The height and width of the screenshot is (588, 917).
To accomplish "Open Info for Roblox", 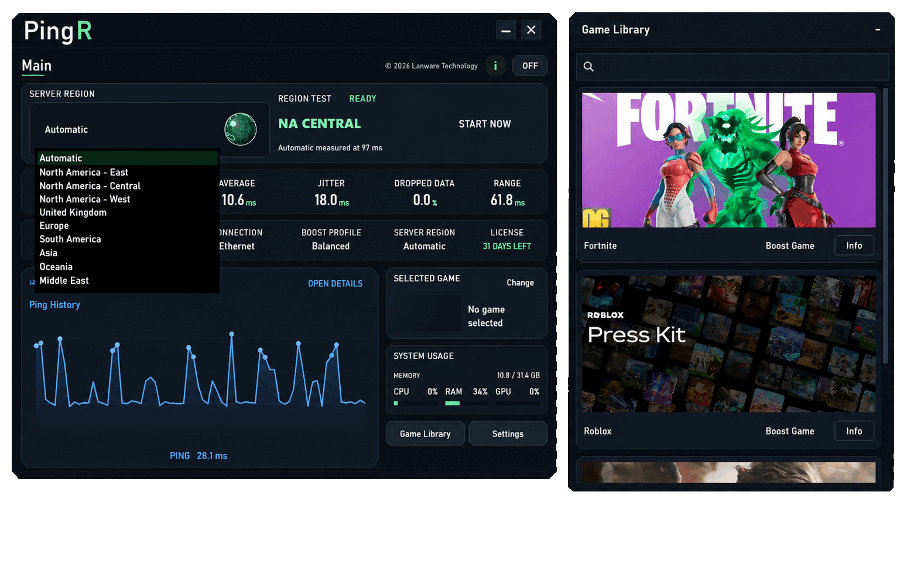I will pos(854,431).
